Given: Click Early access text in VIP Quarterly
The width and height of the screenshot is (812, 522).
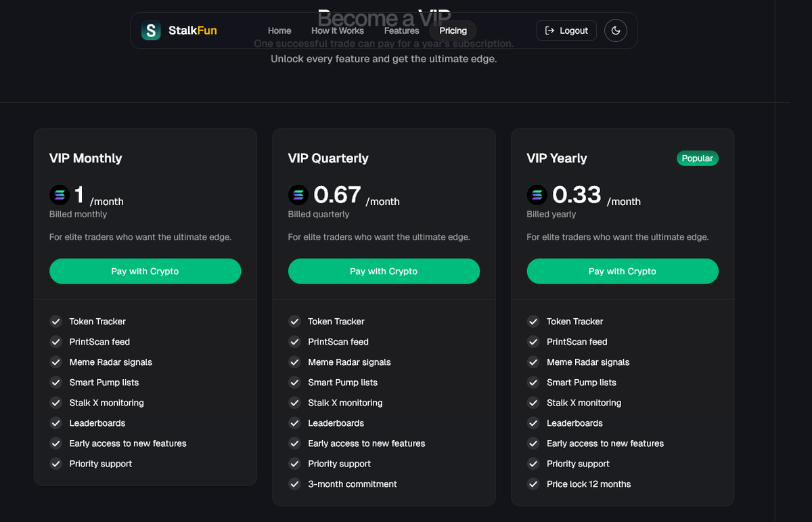Looking at the screenshot, I should 367,443.
